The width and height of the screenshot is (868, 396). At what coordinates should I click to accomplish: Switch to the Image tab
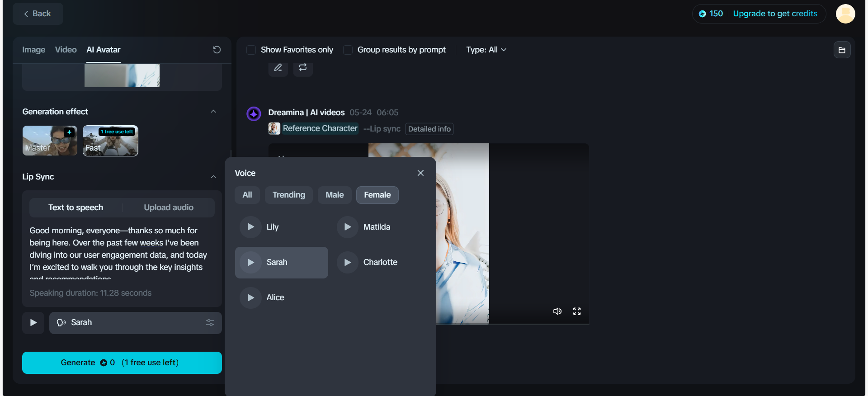click(34, 50)
